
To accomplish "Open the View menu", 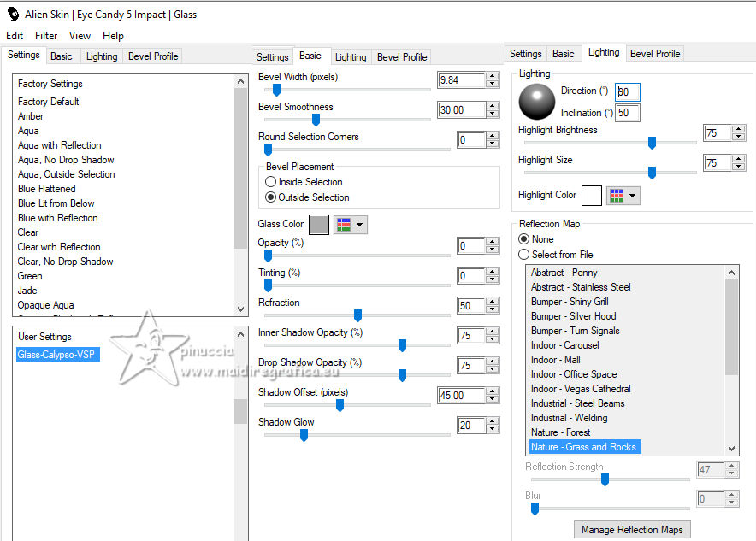I will (x=80, y=36).
